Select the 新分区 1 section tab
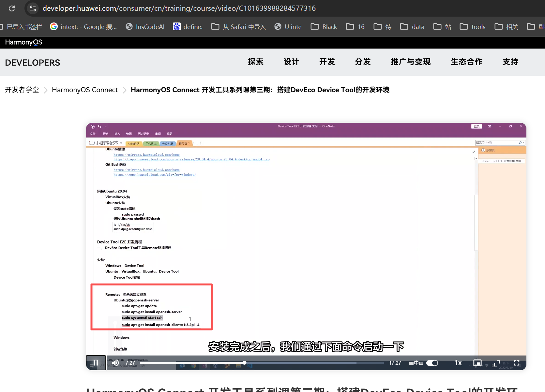Screen dimensions: 545x392 (184, 143)
